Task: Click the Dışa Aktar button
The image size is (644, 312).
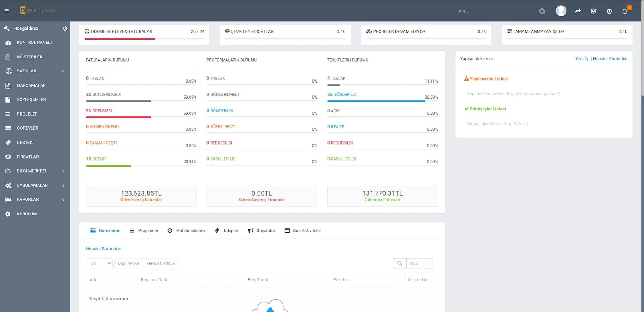Action: pos(128,264)
